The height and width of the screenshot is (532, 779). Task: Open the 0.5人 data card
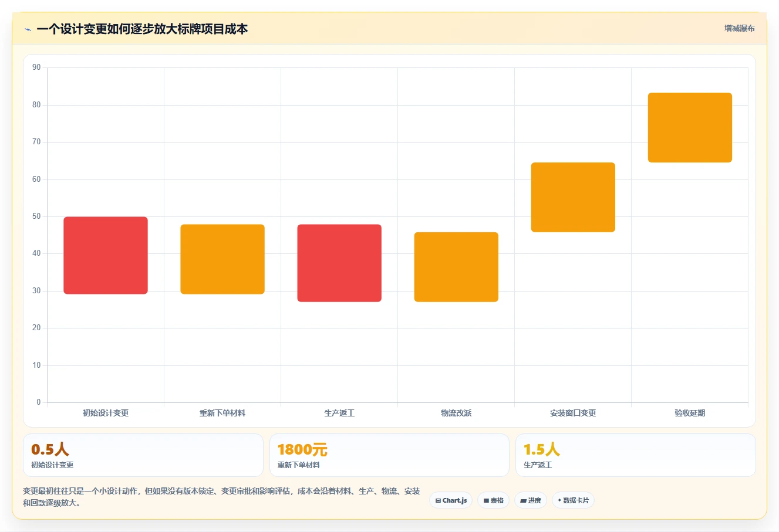coord(143,455)
